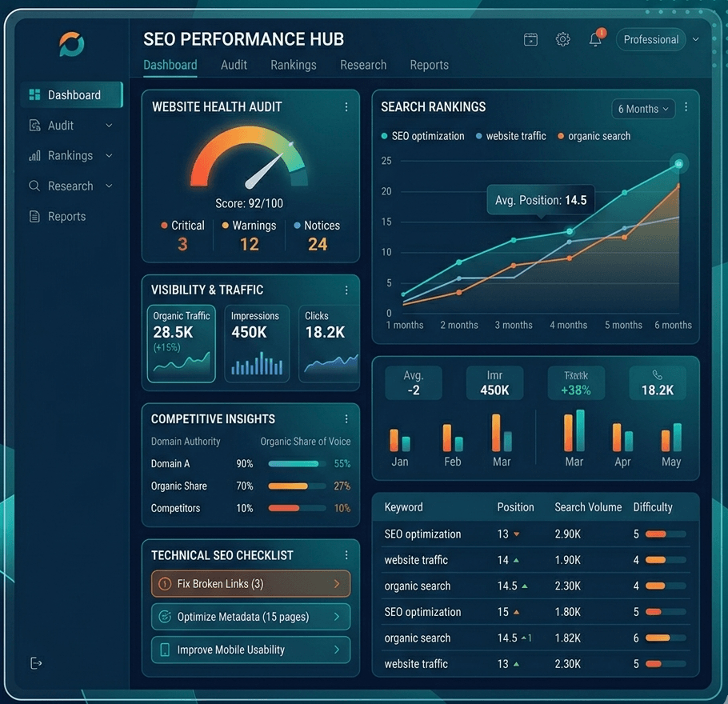Switch to the Research top tab
Image resolution: width=728 pixels, height=704 pixels.
click(x=363, y=65)
